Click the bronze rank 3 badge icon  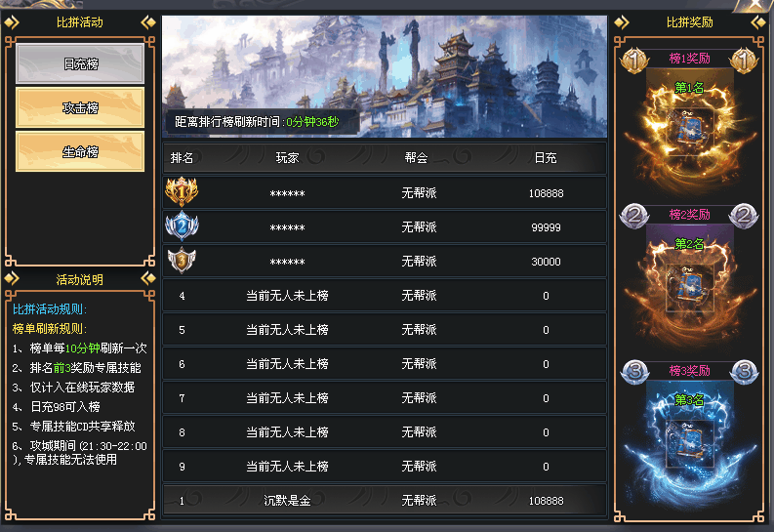coord(182,261)
